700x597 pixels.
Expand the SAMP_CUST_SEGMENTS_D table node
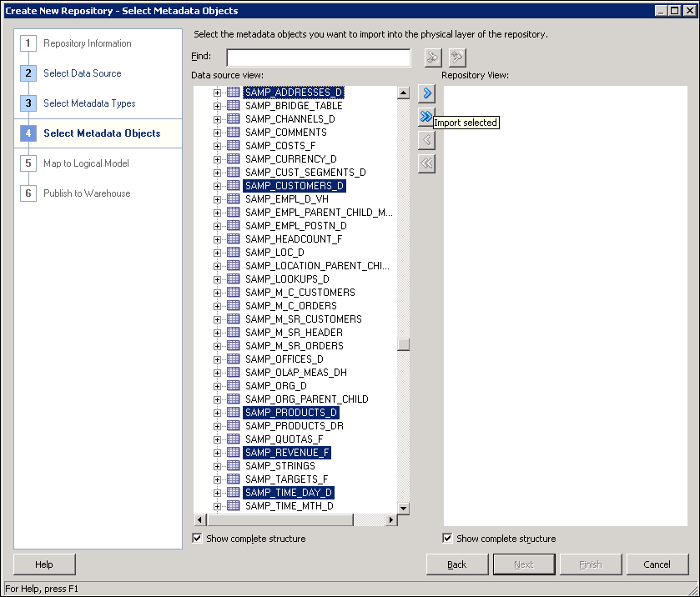point(217,173)
